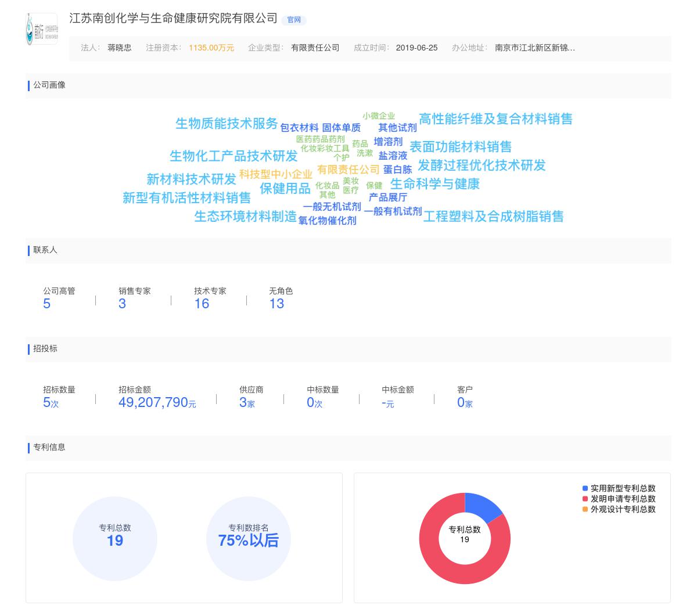Screen dimensions: 697x616
Task: Open 无角色 contact count 13
Action: tap(276, 304)
